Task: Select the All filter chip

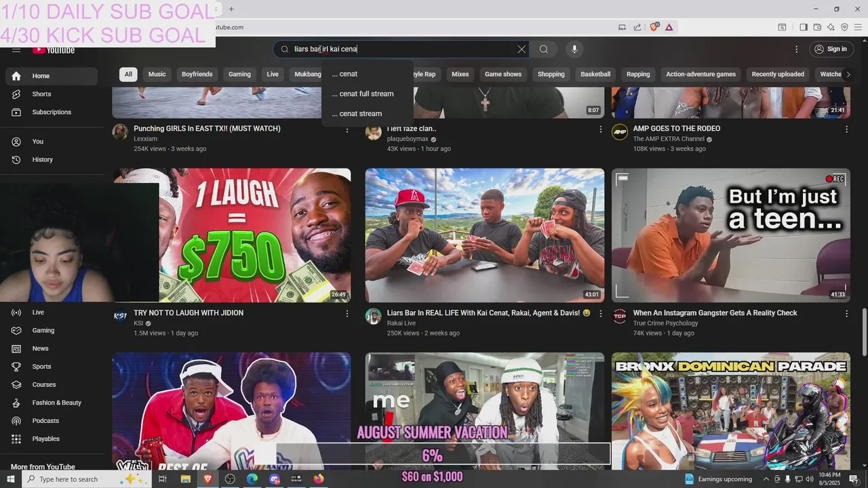Action: (128, 75)
